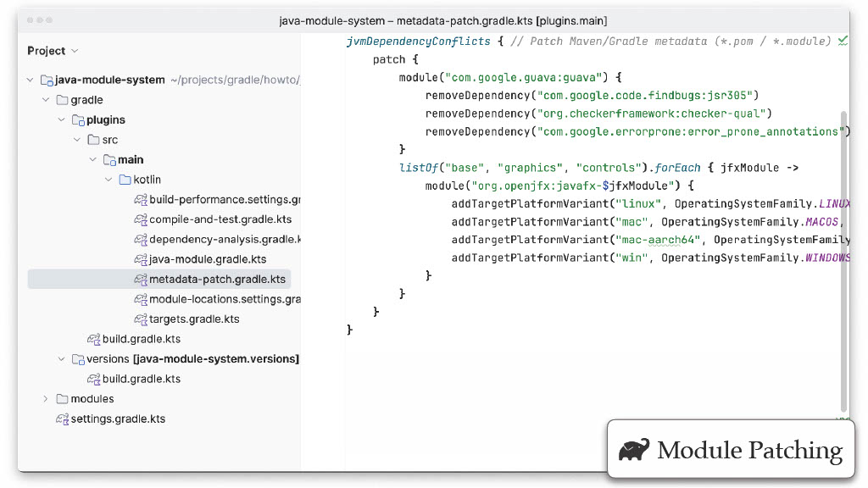Image resolution: width=868 pixels, height=488 pixels.
Task: Click the metadata-patch.gradle.kts file icon
Action: pos(141,280)
